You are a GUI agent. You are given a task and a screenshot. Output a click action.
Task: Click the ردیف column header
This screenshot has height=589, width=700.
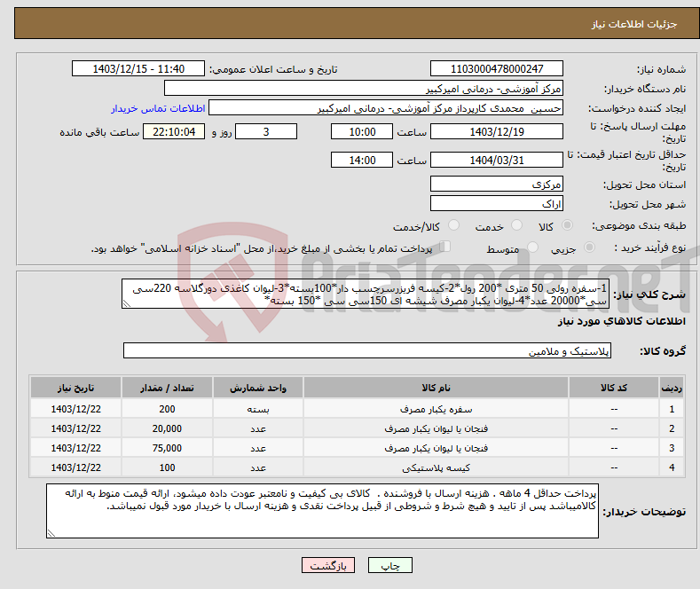click(x=672, y=388)
